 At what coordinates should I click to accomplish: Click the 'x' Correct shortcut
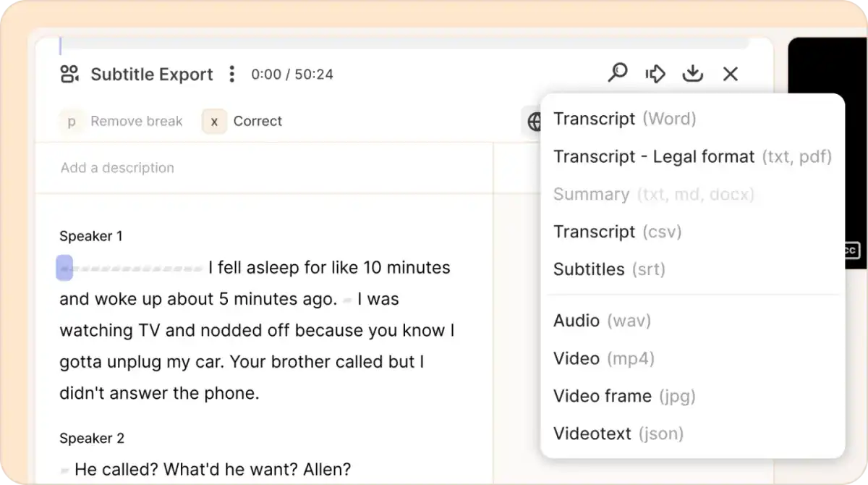click(214, 122)
